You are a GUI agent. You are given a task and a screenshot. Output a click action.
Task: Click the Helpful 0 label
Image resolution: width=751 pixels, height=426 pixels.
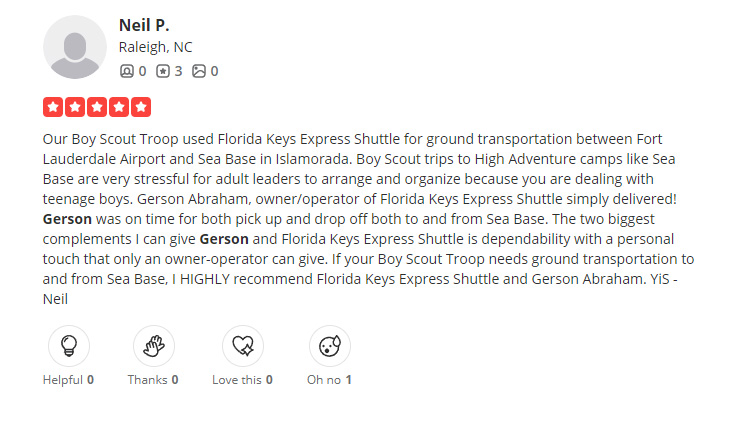click(68, 380)
